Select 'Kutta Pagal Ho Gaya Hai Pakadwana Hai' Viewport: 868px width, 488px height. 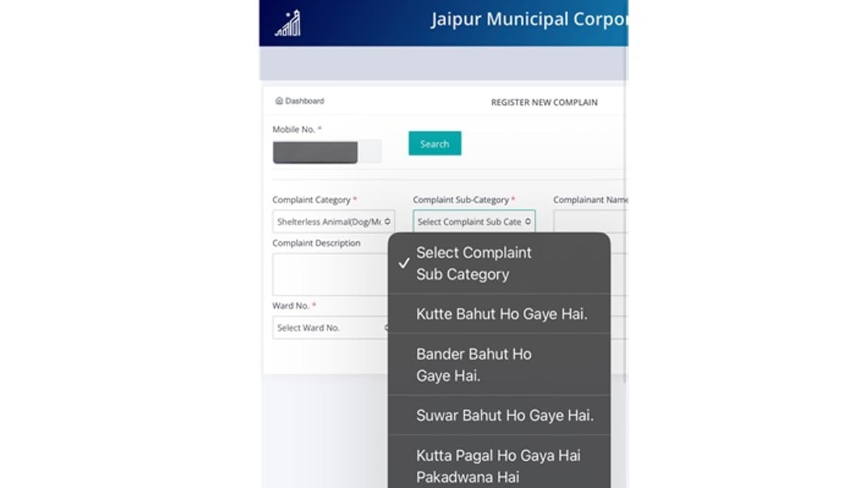(498, 466)
